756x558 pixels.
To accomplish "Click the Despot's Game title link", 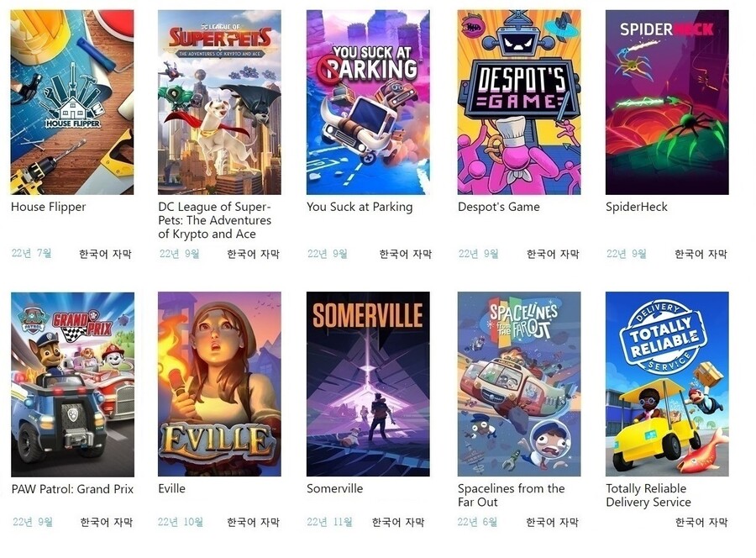I will (x=498, y=207).
